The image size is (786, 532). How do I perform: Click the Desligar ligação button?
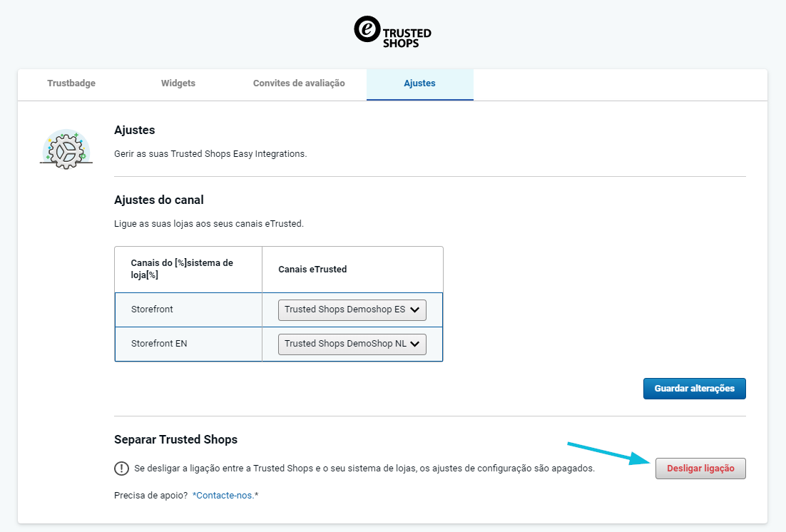tap(700, 469)
